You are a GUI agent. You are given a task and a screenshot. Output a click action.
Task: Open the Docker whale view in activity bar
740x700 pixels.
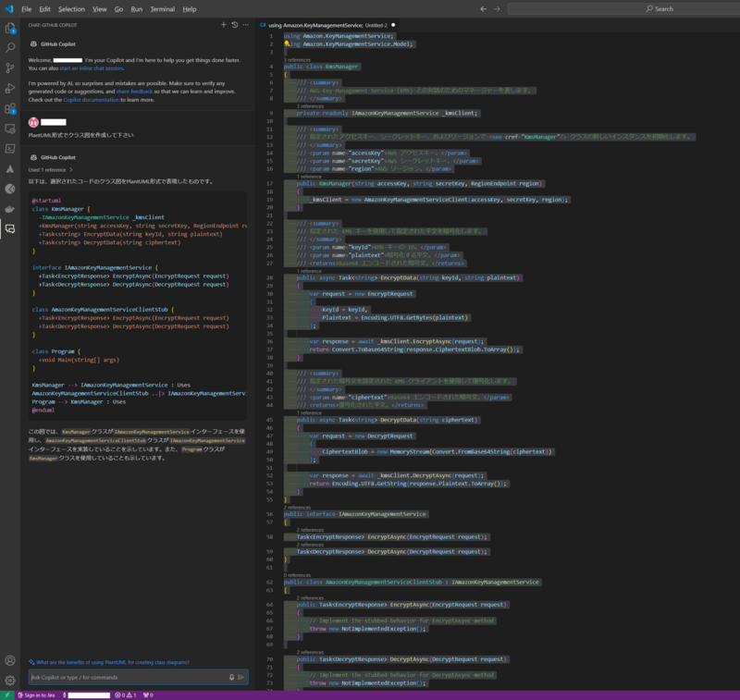(10, 209)
